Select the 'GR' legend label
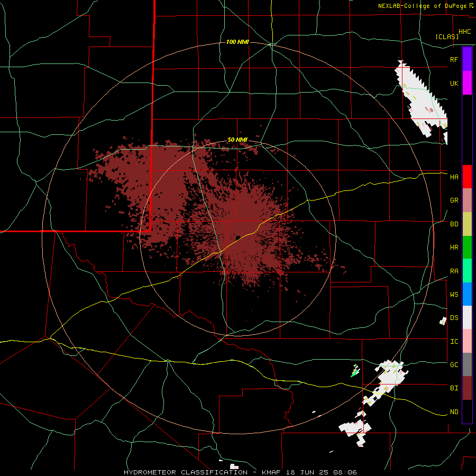Image resolution: width=476 pixels, height=476 pixels. click(x=454, y=200)
